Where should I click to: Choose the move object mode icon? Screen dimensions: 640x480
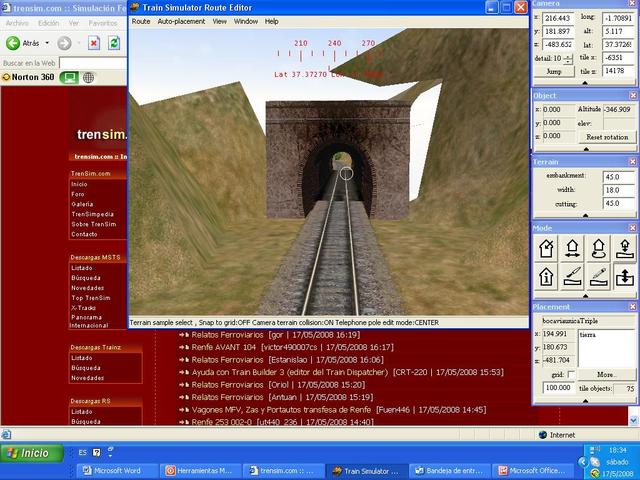point(574,248)
